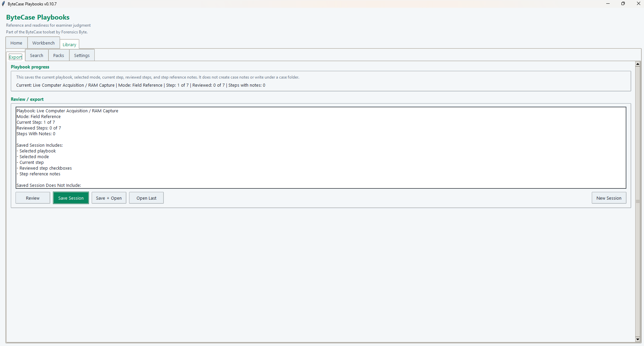Viewport: 644px width, 346px height.
Task: Open the Settings sub-tab
Action: [x=82, y=55]
